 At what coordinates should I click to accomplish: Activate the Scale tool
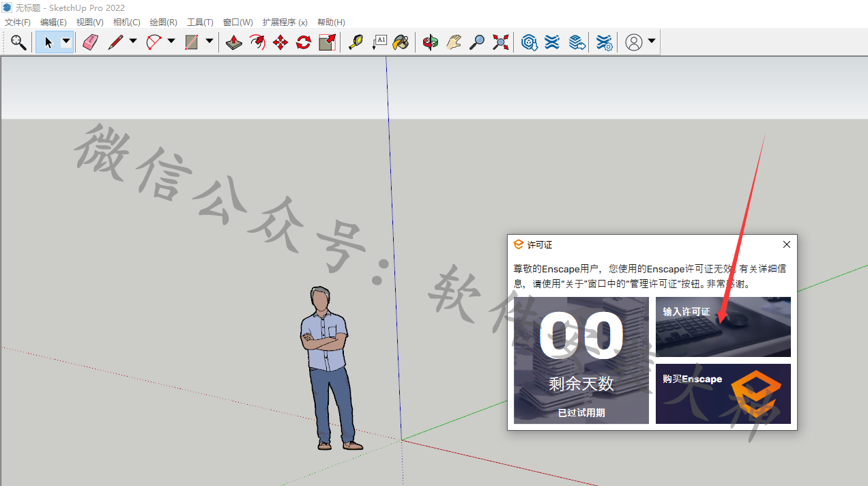point(327,42)
